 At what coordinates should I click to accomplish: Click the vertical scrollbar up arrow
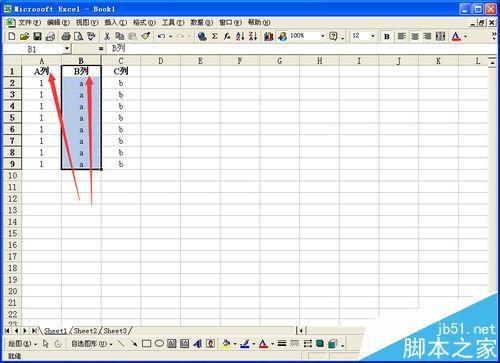492,64
